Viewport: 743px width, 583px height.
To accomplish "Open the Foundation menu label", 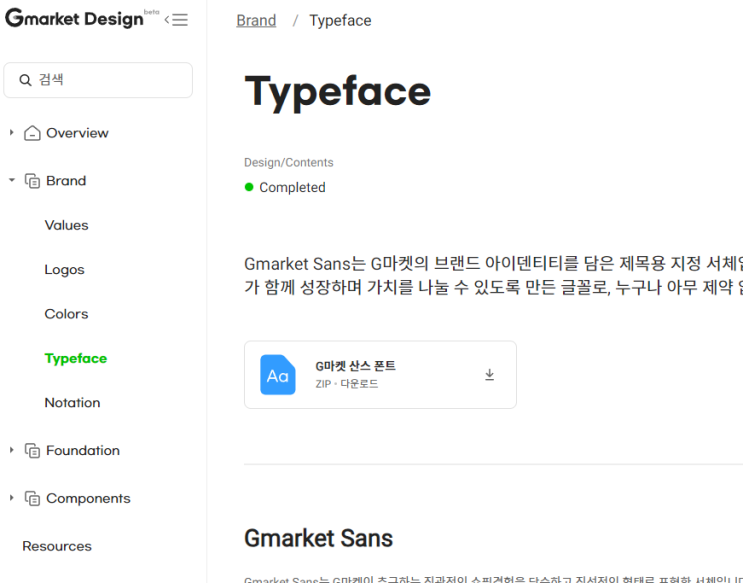I will [x=83, y=450].
